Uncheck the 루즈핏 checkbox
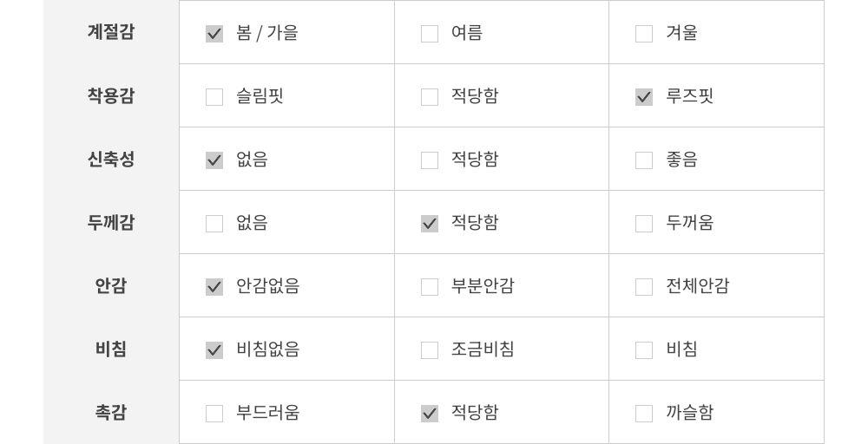Image resolution: width=868 pixels, height=444 pixels. click(x=644, y=97)
